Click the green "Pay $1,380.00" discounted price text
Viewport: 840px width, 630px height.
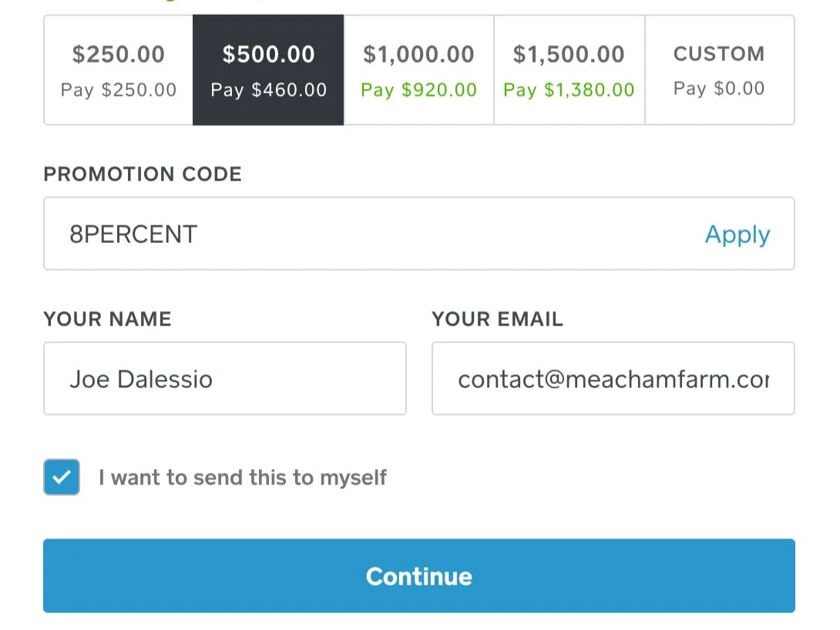pyautogui.click(x=569, y=90)
